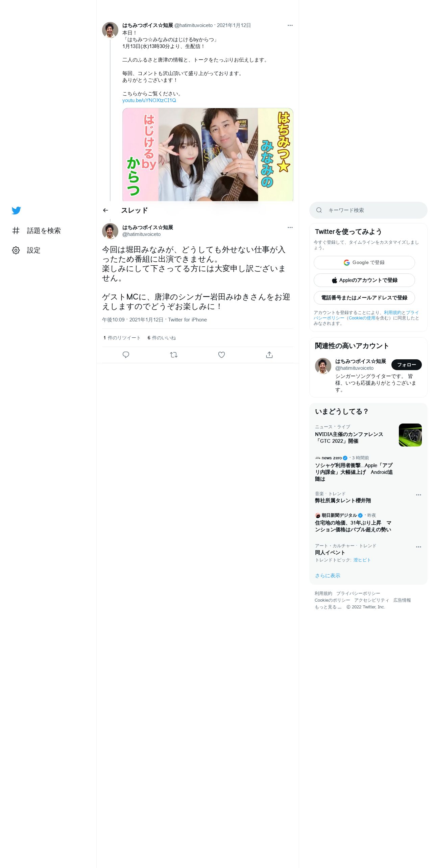Click the さらに表示 link
This screenshot has width=434, height=868.
point(328,576)
